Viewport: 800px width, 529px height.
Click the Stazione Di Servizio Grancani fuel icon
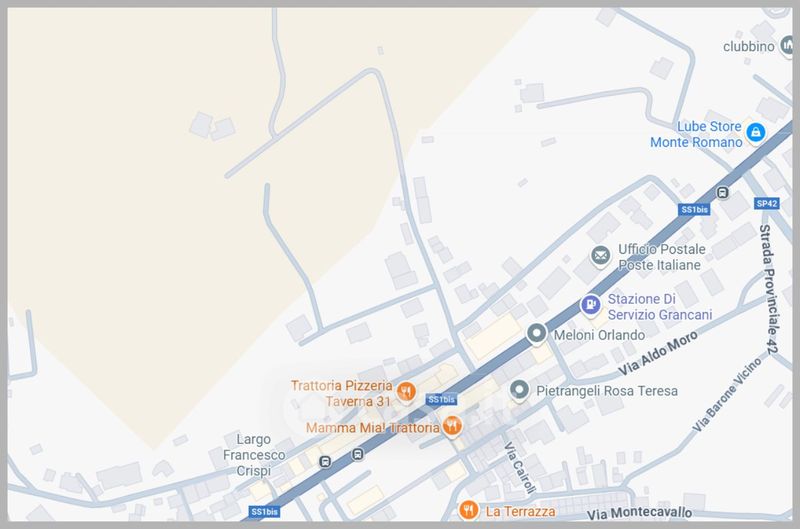pyautogui.click(x=590, y=305)
